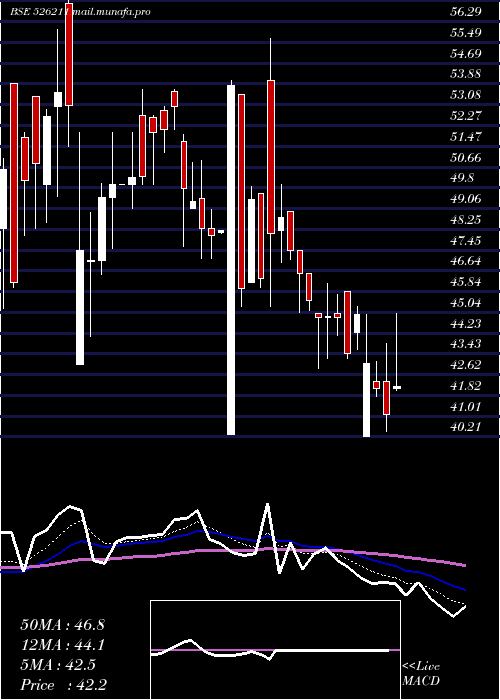Click the 40.21 price axis label

[x=466, y=427]
